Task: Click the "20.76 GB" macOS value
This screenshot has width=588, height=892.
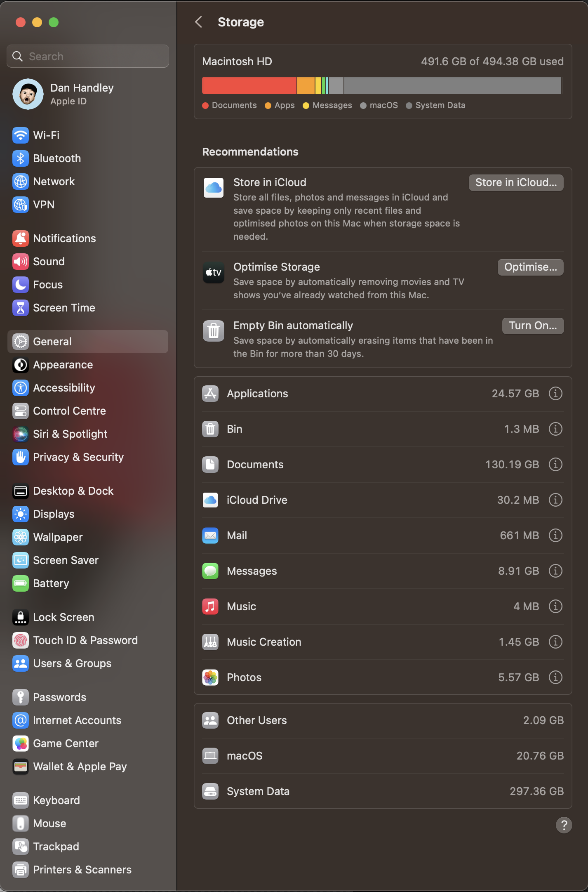Action: 540,755
